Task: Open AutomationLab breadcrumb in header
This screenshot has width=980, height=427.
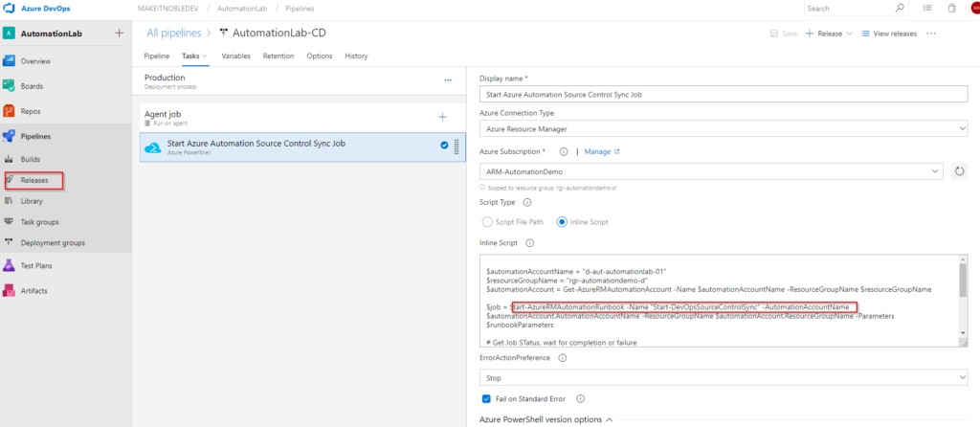Action: [x=242, y=9]
